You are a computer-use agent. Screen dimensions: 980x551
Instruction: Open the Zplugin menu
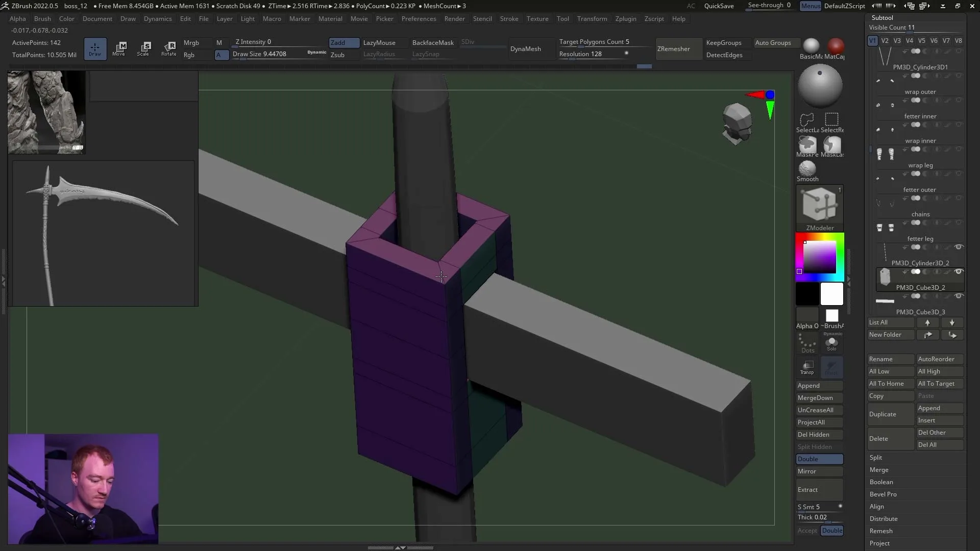click(626, 19)
